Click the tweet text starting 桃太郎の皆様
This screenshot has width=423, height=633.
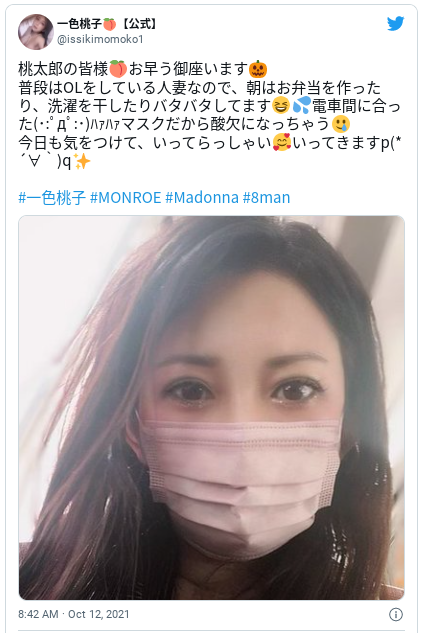(210, 115)
